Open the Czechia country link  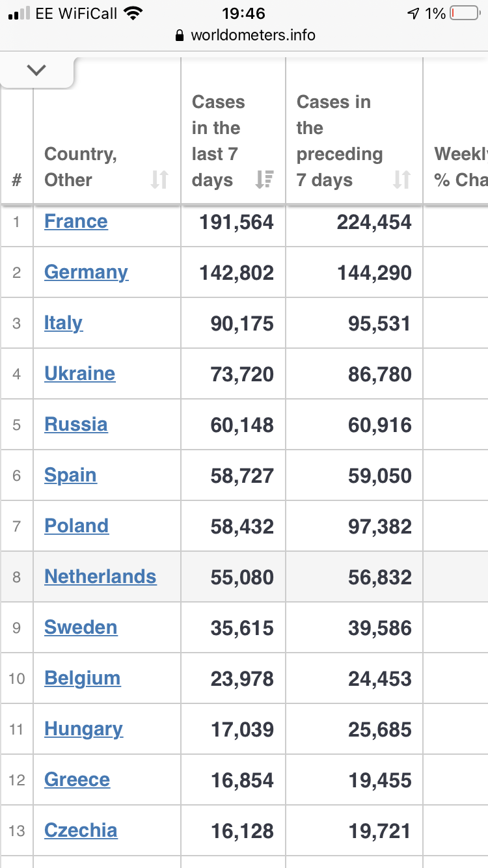click(x=81, y=830)
